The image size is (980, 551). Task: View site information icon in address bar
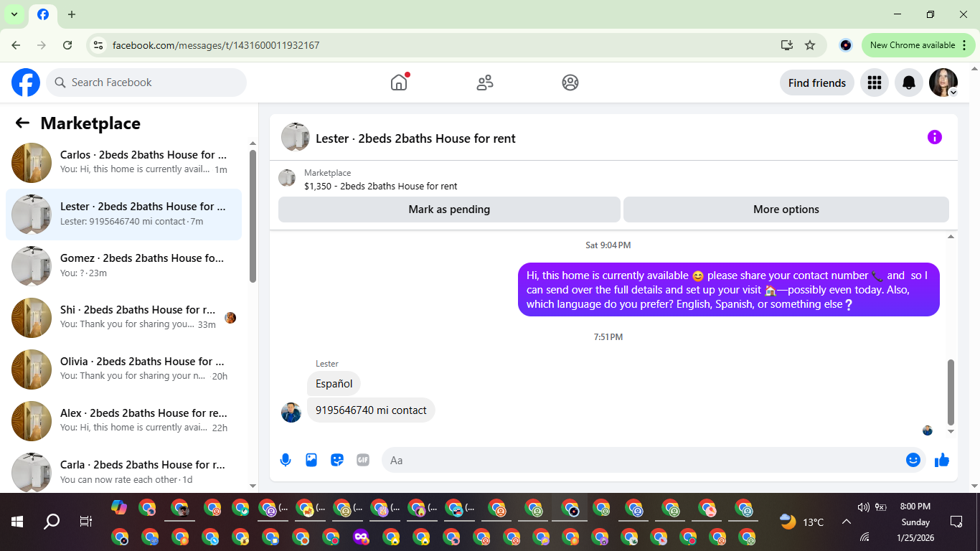tap(98, 45)
